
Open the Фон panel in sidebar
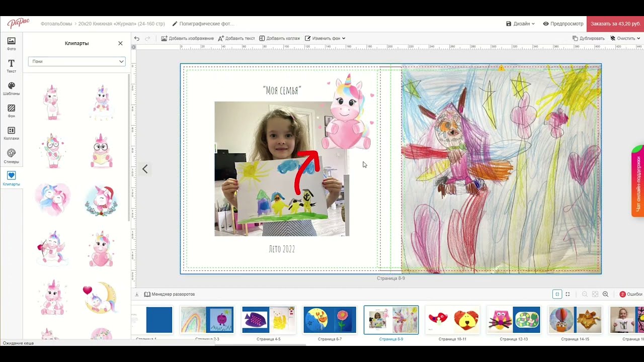pyautogui.click(x=11, y=111)
